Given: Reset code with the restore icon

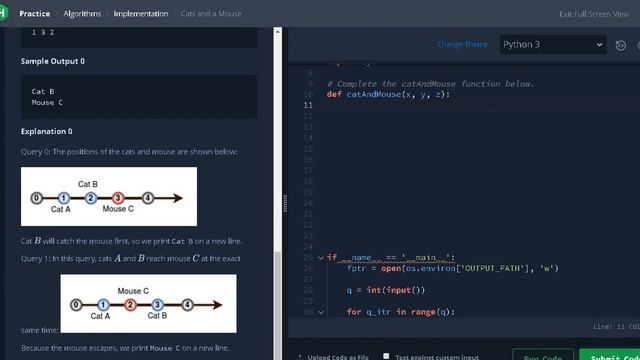Looking at the screenshot, I should (620, 45).
